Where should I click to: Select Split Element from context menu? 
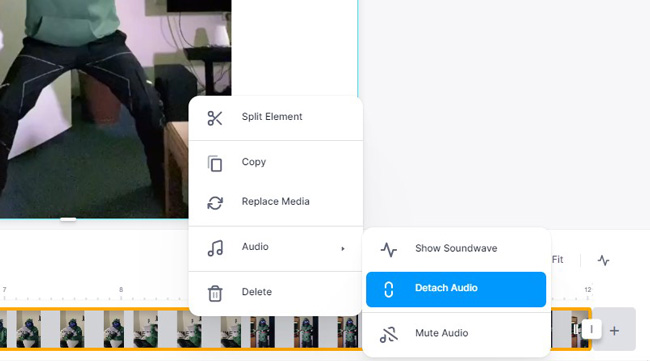point(276,118)
